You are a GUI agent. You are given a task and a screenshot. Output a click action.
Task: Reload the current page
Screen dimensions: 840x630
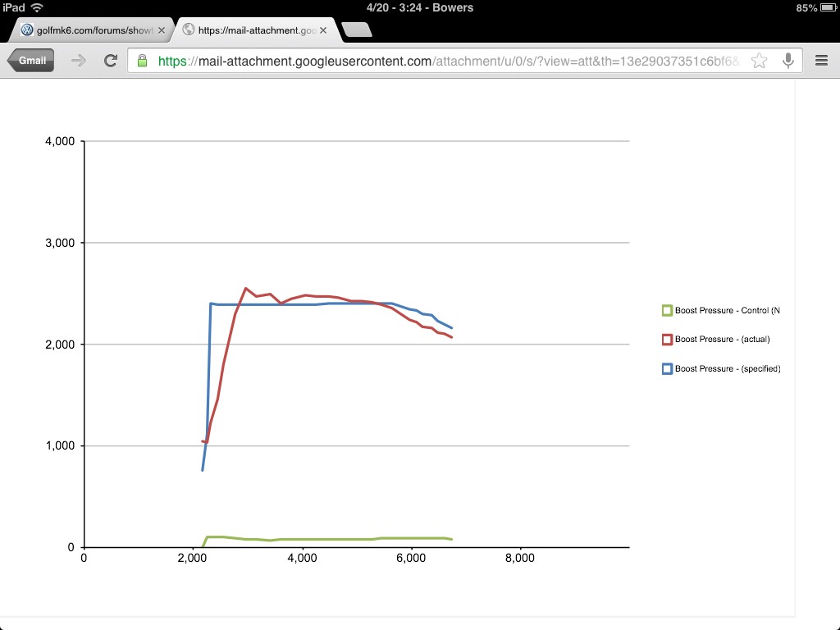point(111,61)
